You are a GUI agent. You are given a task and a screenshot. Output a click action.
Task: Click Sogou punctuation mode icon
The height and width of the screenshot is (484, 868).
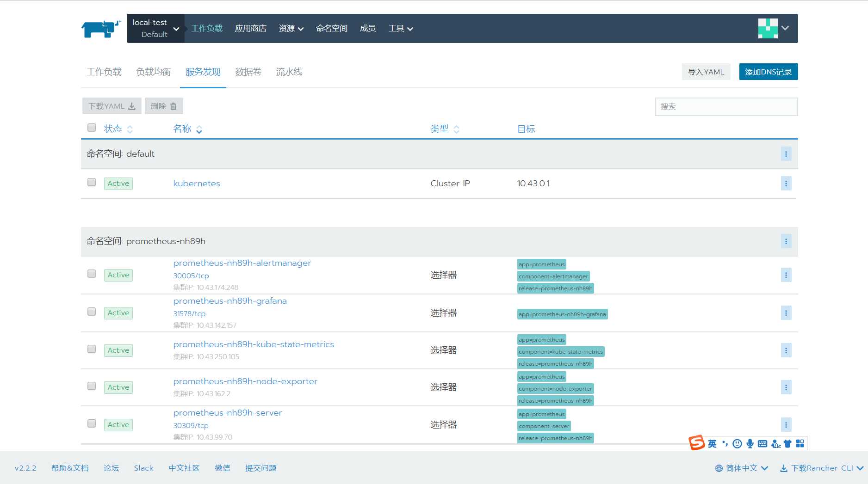tap(725, 444)
